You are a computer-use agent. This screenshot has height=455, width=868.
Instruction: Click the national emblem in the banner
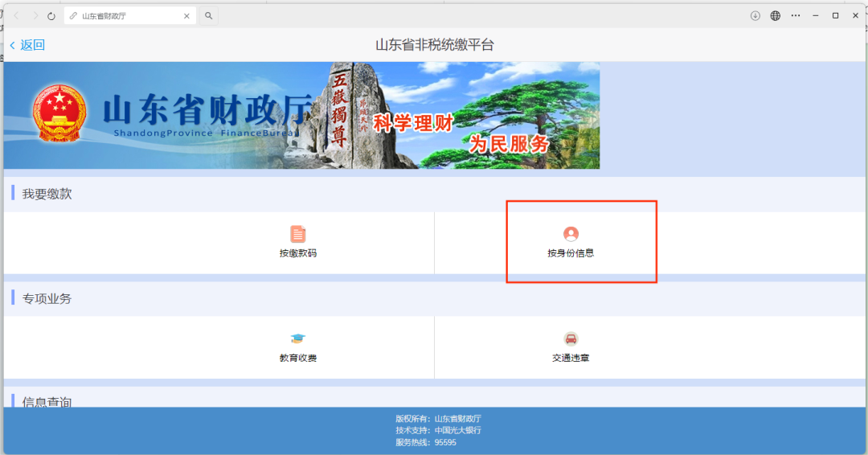coord(60,113)
